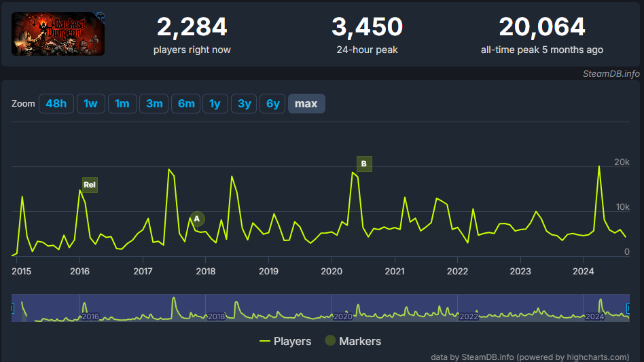The height and width of the screenshot is (362, 644).
Task: Grab the right navigator range handle
Action: 628,308
